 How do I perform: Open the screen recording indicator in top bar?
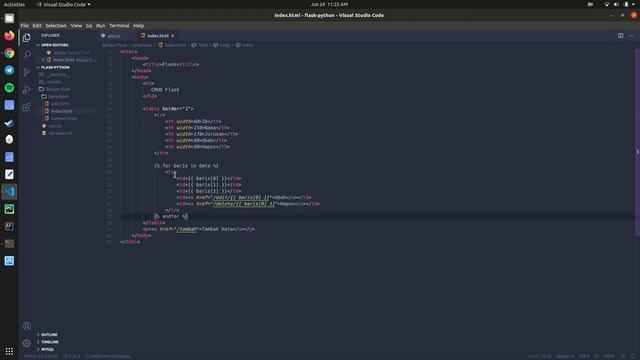pos(590,4)
